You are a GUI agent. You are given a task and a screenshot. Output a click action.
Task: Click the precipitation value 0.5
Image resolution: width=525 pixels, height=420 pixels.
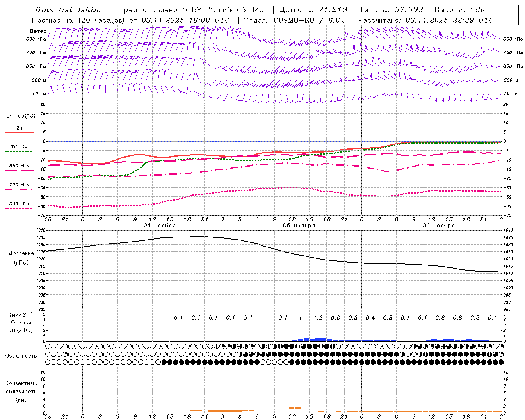[475, 317]
